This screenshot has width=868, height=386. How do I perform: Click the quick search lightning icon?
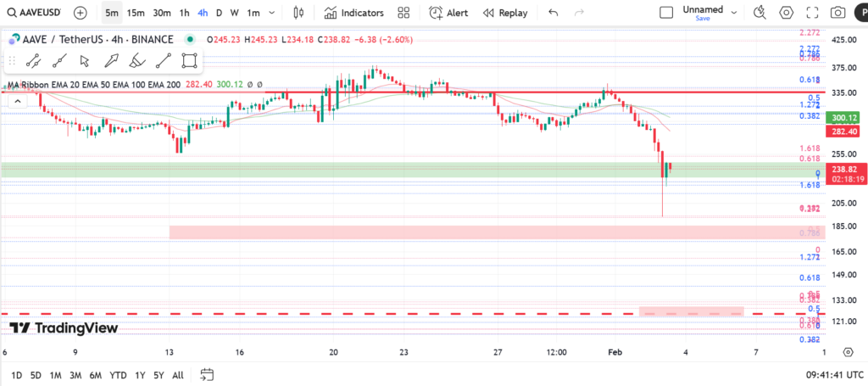759,13
